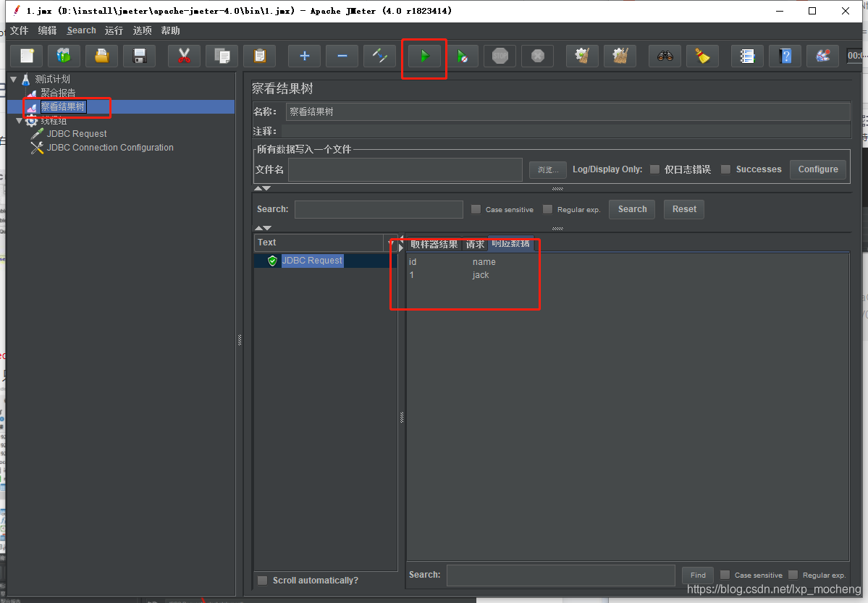Viewport: 868px width, 603px height.
Task: Click the rightmost toolbar icon after Help
Action: pyautogui.click(x=822, y=56)
